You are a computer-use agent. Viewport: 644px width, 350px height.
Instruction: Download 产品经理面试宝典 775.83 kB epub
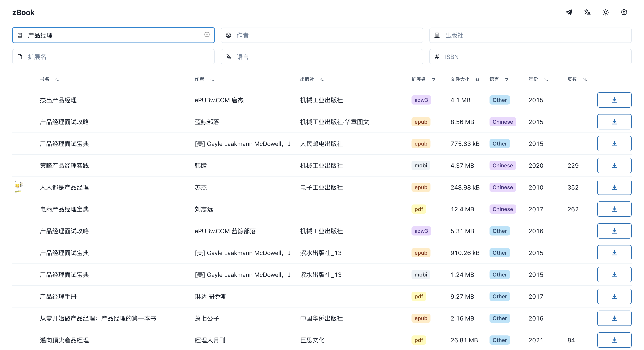pos(614,144)
